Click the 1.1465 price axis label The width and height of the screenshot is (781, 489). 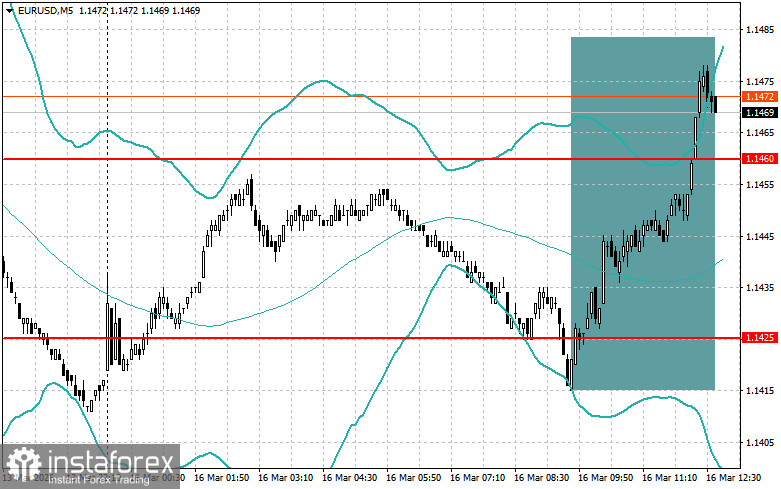pos(760,132)
